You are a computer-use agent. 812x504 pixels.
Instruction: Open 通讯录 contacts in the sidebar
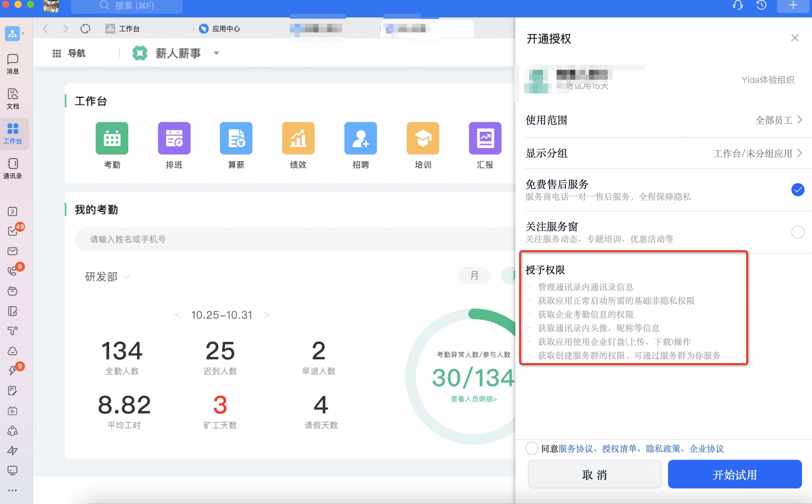click(x=13, y=169)
